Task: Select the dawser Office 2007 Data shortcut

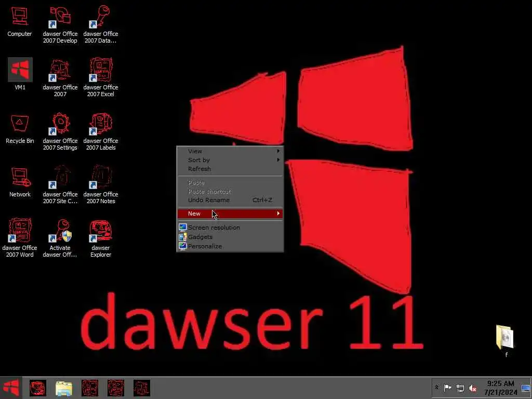Action: click(101, 24)
